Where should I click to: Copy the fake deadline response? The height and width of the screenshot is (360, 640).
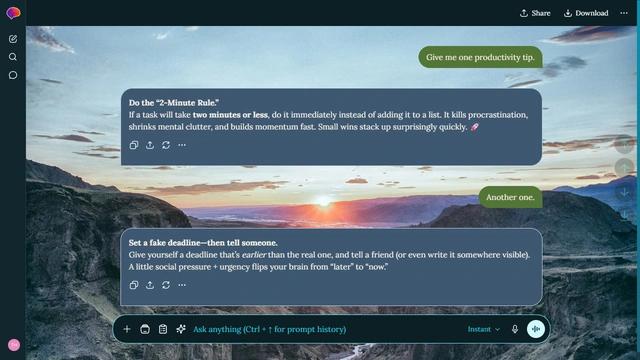pyautogui.click(x=134, y=285)
